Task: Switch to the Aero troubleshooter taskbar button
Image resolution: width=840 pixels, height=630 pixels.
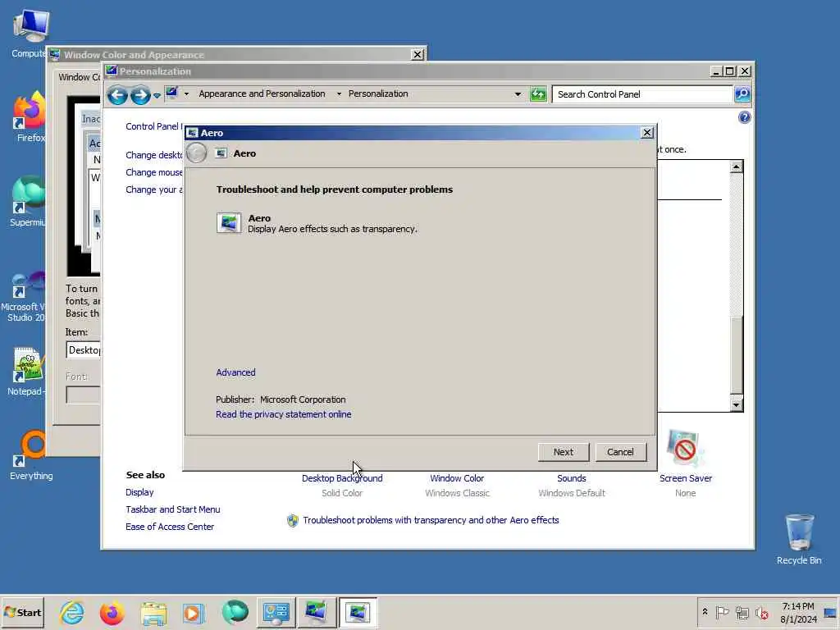Action: click(358, 612)
